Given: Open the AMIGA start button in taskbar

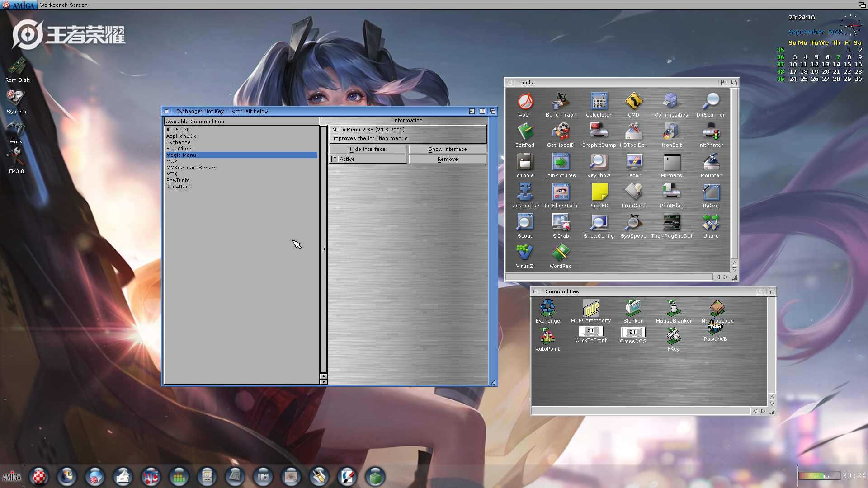Looking at the screenshot, I should (12, 477).
